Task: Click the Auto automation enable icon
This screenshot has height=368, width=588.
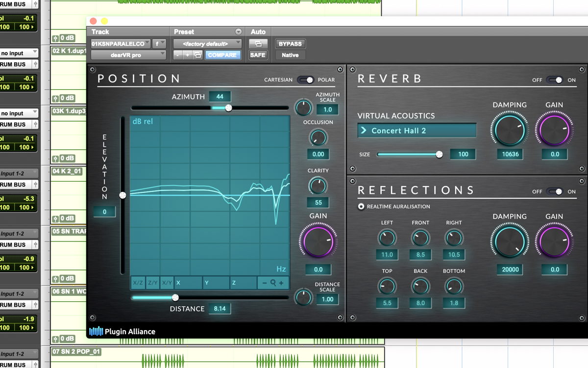Action: click(x=258, y=44)
